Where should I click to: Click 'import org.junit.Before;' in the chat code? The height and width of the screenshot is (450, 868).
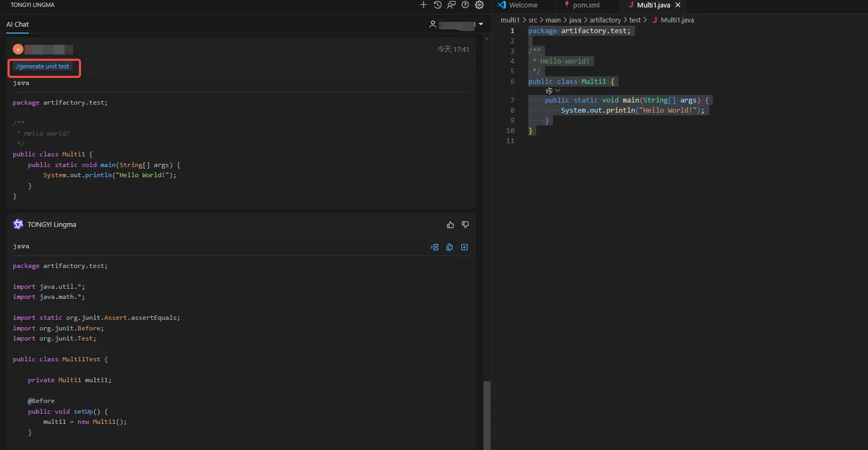58,328
